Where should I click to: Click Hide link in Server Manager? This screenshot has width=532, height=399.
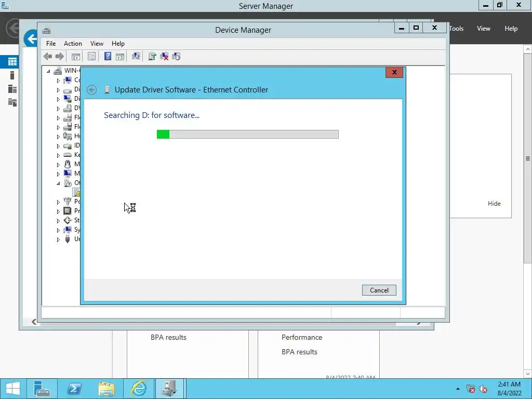[x=494, y=203]
